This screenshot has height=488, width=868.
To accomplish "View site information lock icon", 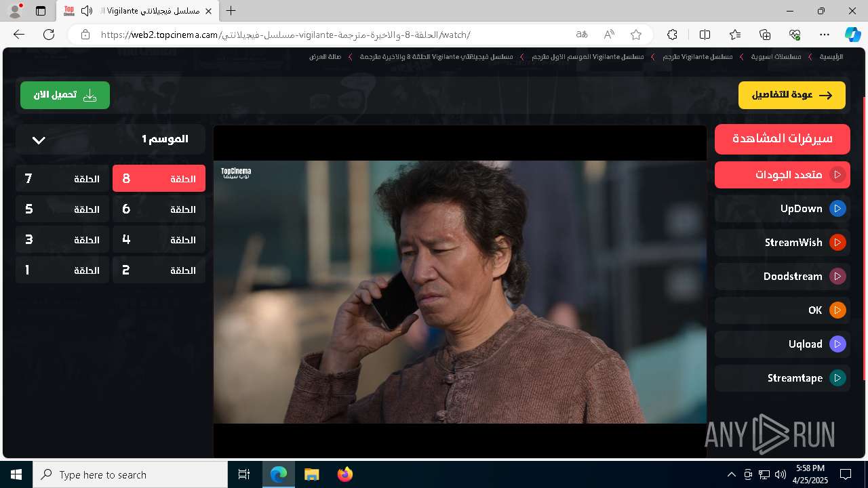I will (85, 35).
